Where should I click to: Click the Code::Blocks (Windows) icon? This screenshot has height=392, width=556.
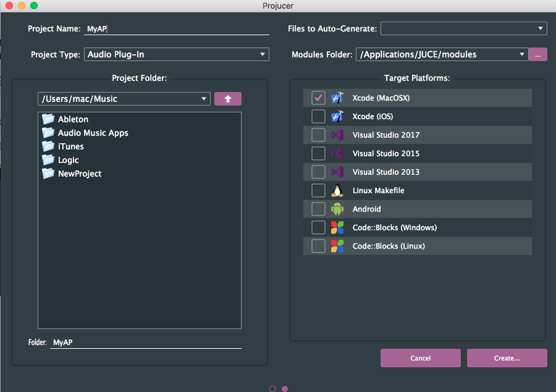click(337, 227)
